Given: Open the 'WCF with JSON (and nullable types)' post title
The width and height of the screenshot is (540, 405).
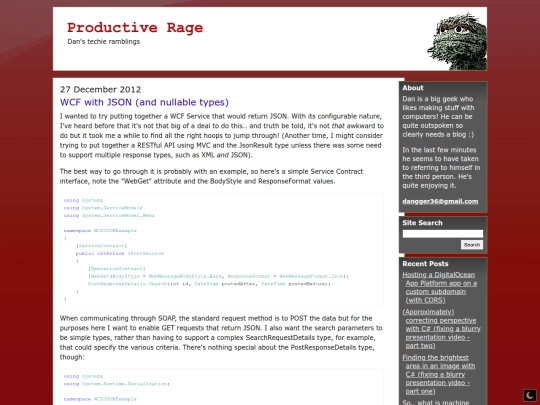Looking at the screenshot, I should 144,102.
